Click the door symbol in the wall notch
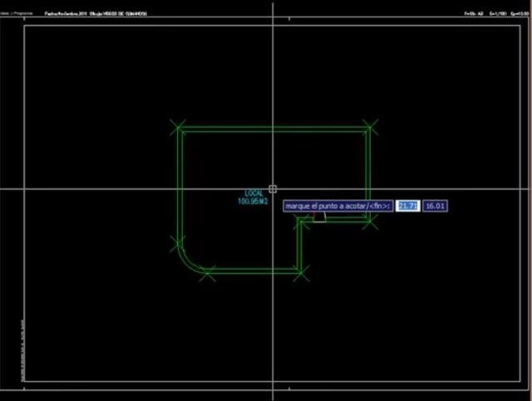The image size is (532, 401). [x=319, y=217]
